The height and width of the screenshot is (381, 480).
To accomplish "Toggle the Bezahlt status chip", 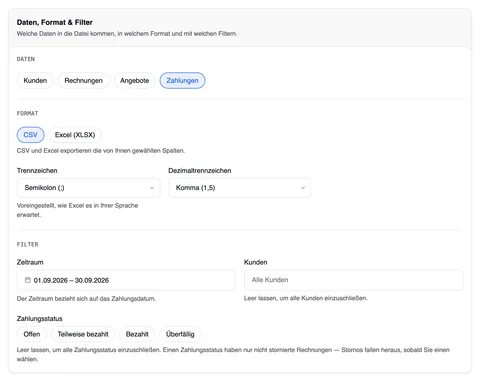I will (137, 334).
